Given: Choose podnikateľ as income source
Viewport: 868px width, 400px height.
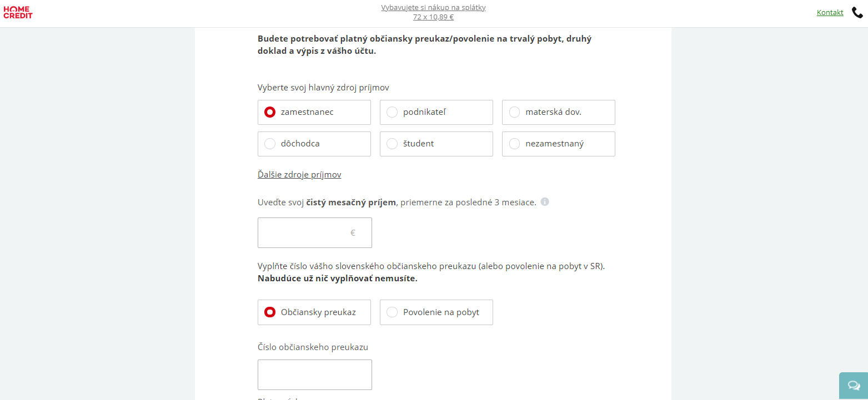Looking at the screenshot, I should 436,112.
